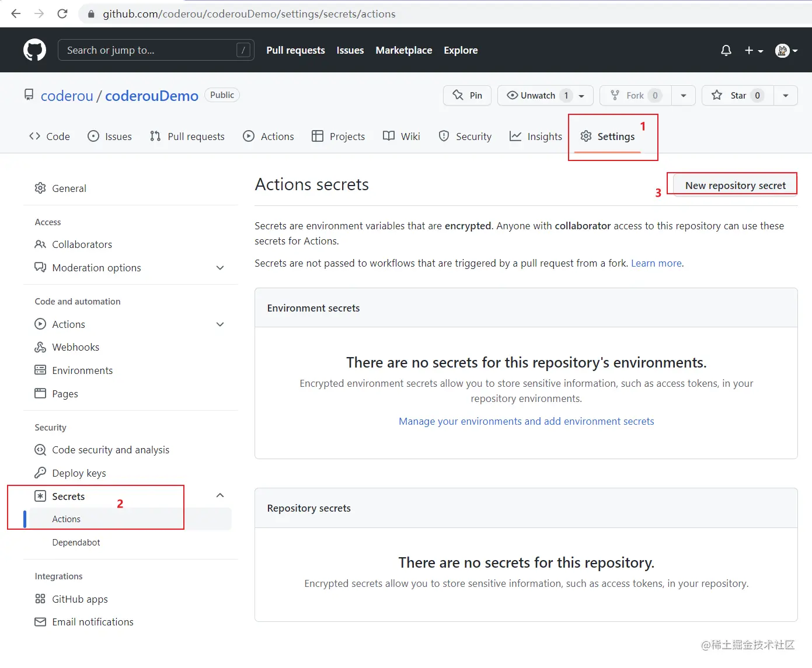Click the Learn more link
This screenshot has height=668, width=812.
656,263
